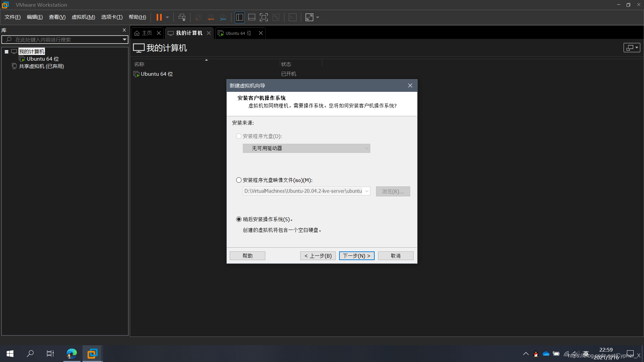Sort list by the 名称 column
The height and width of the screenshot is (362, 644).
(139, 64)
